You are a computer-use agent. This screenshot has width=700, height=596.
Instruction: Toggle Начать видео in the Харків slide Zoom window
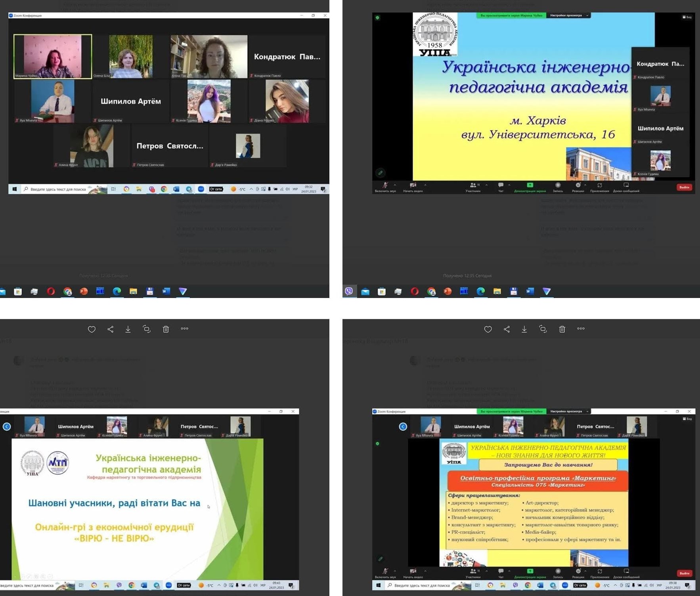pos(413,187)
